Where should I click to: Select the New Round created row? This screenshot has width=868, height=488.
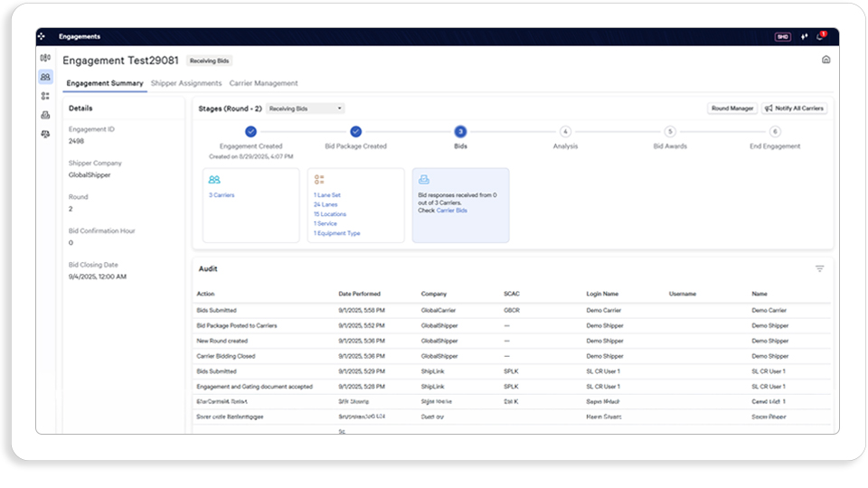point(513,341)
